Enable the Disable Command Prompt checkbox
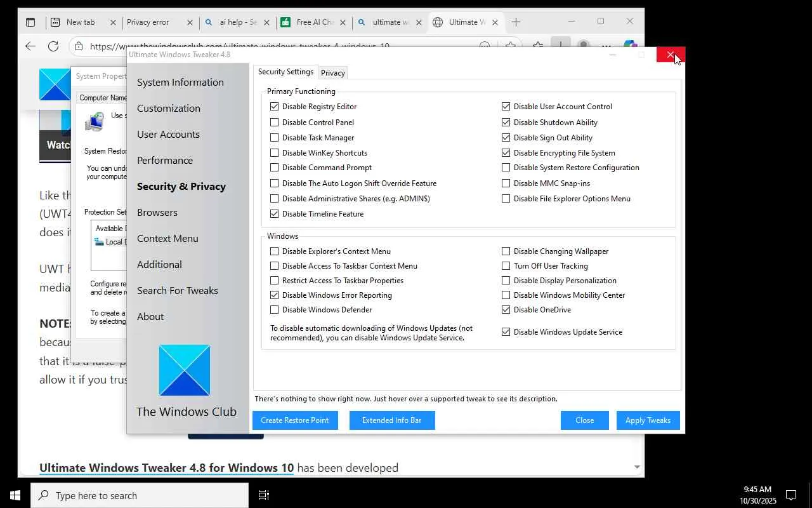The height and width of the screenshot is (508, 812). coord(274,168)
